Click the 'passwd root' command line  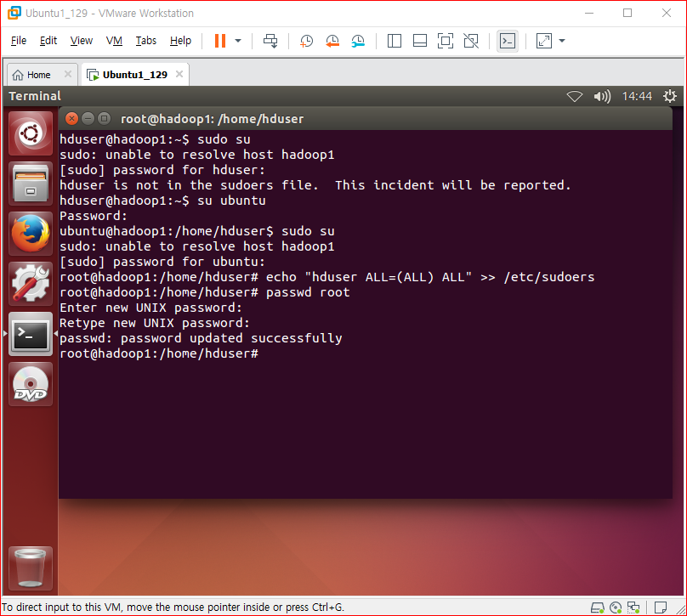(x=205, y=292)
